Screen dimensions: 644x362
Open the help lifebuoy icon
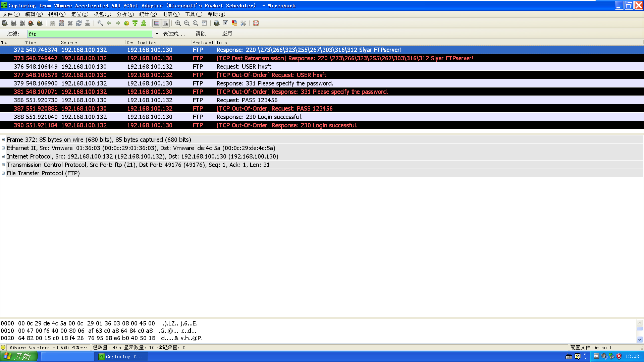coord(256,23)
